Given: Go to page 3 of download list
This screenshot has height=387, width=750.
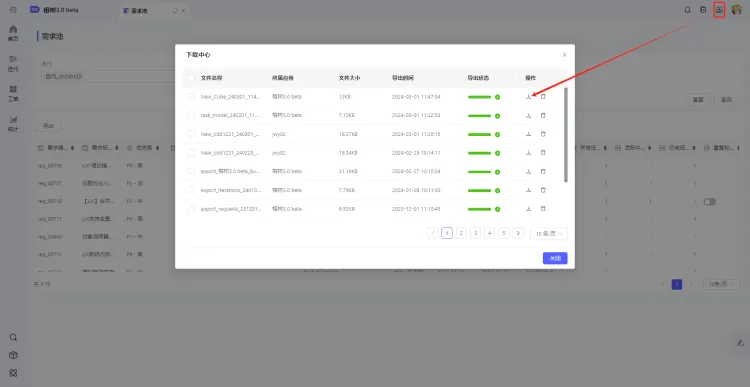Looking at the screenshot, I should pos(475,233).
